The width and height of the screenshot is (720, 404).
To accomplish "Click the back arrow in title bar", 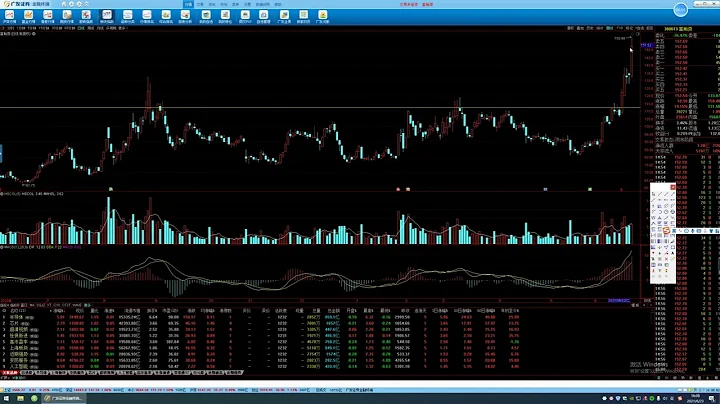I will pos(71,4).
